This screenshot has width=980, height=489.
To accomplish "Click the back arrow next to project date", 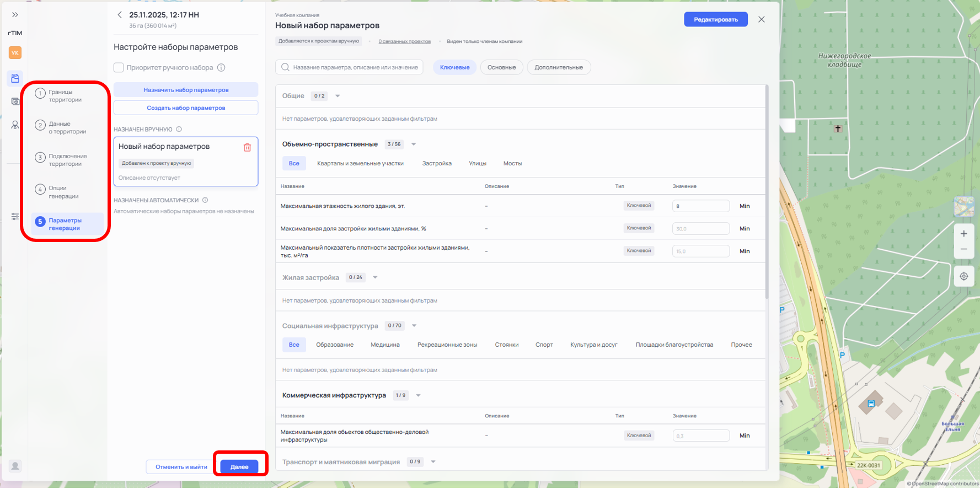I will pos(120,15).
